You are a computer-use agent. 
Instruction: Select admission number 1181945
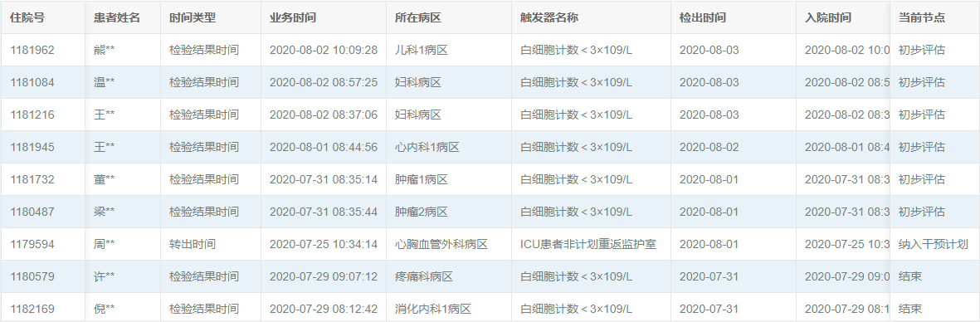click(32, 148)
